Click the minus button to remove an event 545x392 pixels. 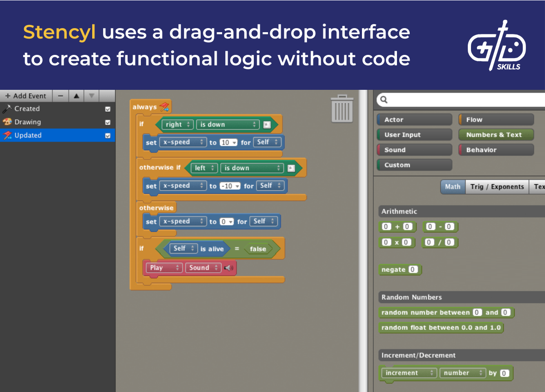(x=60, y=96)
